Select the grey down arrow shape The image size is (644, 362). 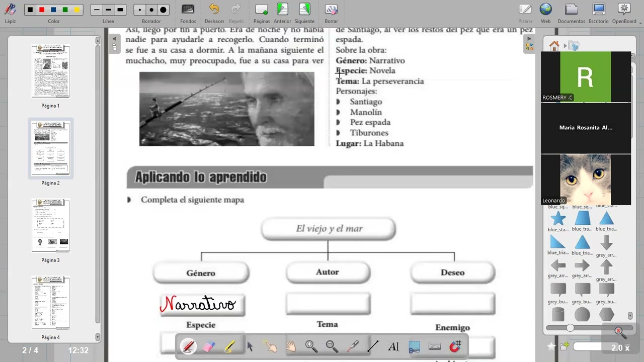tap(606, 243)
